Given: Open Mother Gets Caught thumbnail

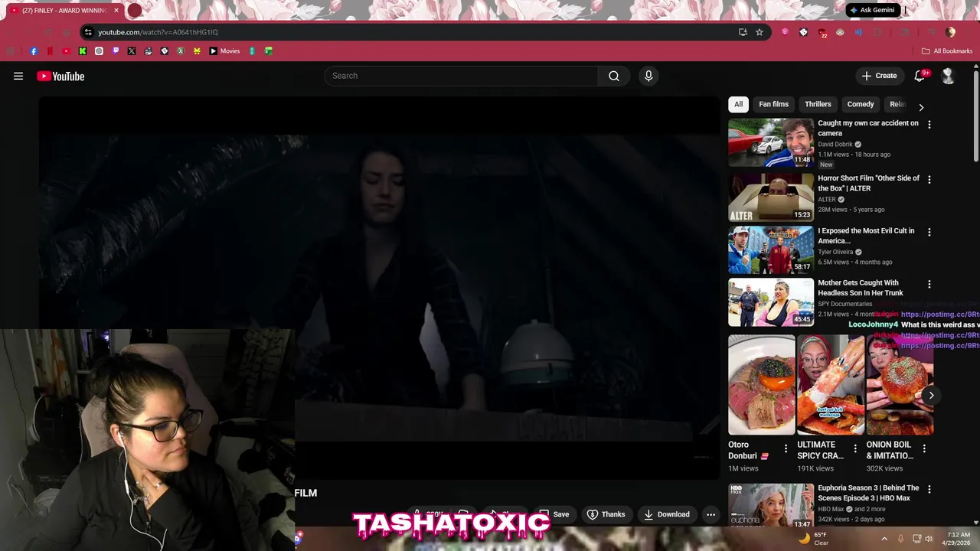Looking at the screenshot, I should pyautogui.click(x=771, y=302).
